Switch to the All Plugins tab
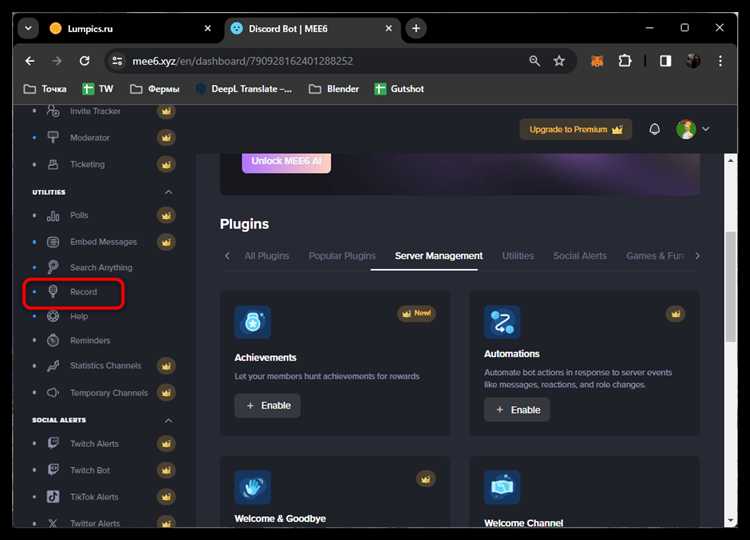 pos(267,256)
